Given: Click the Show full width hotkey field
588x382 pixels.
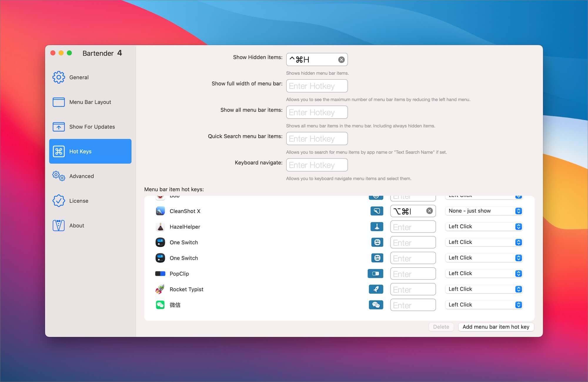Looking at the screenshot, I should (x=317, y=86).
